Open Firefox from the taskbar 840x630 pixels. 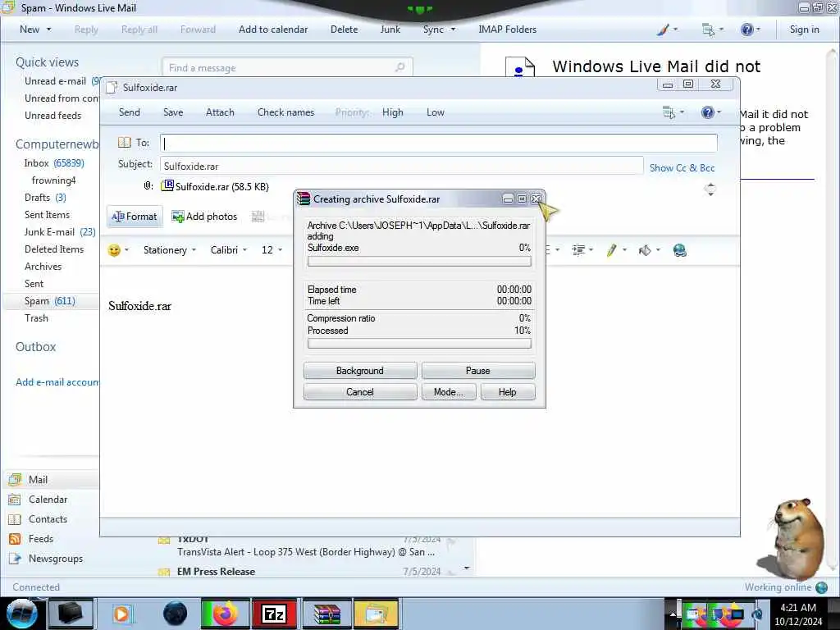click(225, 614)
